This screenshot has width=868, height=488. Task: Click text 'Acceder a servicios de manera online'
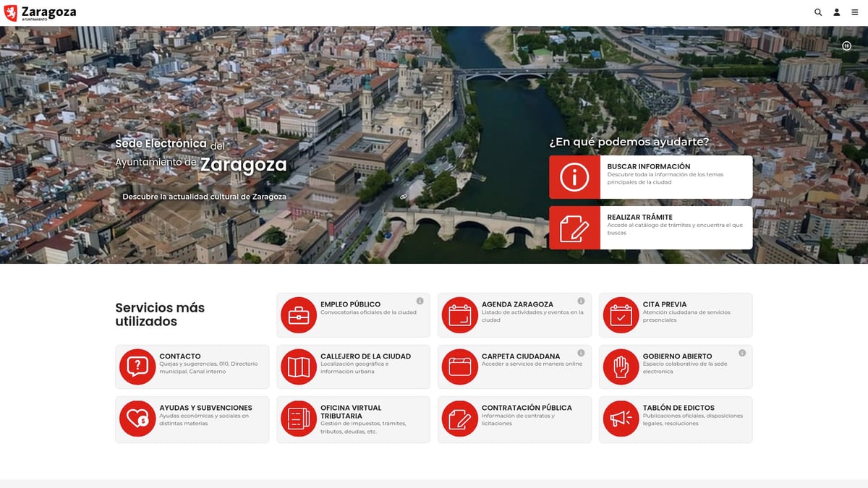pyautogui.click(x=532, y=364)
